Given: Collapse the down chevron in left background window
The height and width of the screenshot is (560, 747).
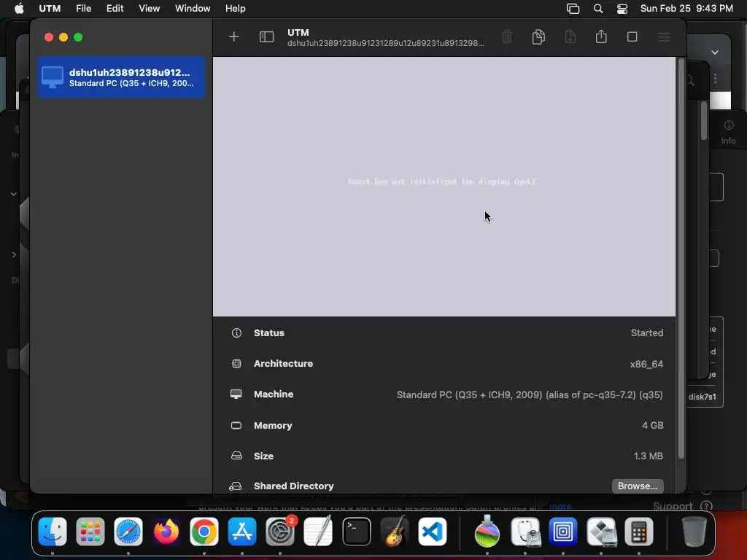Looking at the screenshot, I should pos(14,194).
